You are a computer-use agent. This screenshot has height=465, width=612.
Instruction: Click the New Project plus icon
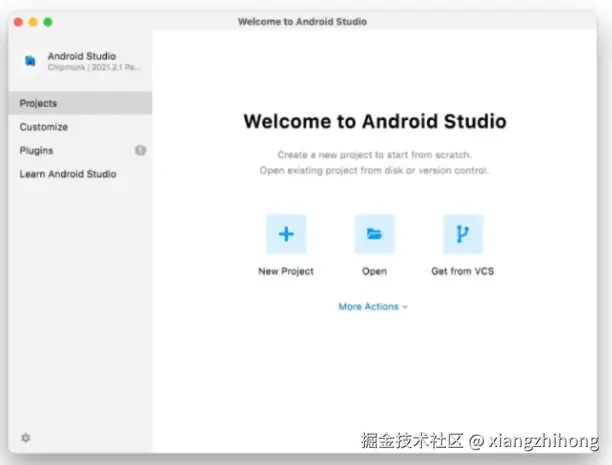(x=286, y=234)
